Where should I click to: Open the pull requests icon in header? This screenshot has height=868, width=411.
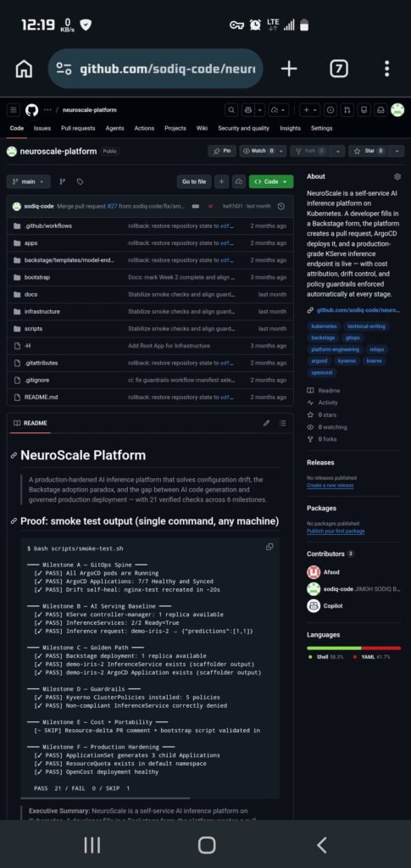[x=347, y=109]
